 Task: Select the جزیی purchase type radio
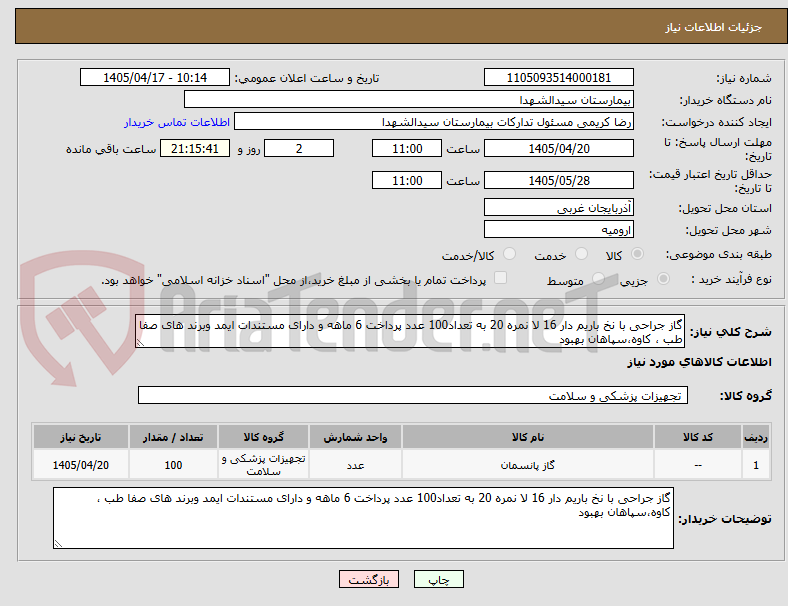click(663, 278)
